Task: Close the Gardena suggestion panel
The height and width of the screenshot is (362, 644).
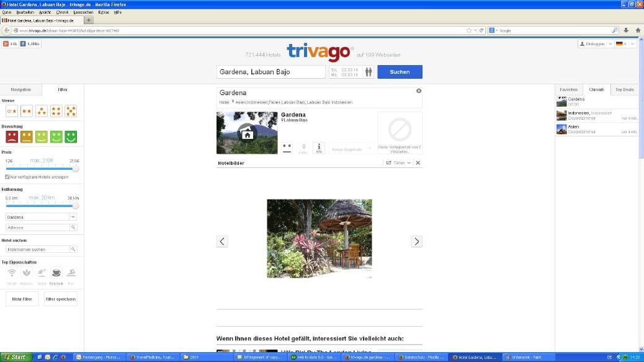Action: pyautogui.click(x=419, y=90)
